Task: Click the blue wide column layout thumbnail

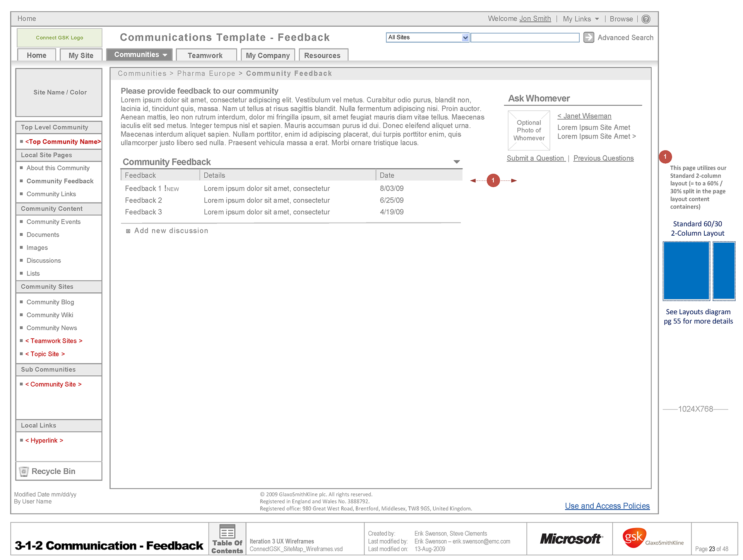Action: [686, 271]
